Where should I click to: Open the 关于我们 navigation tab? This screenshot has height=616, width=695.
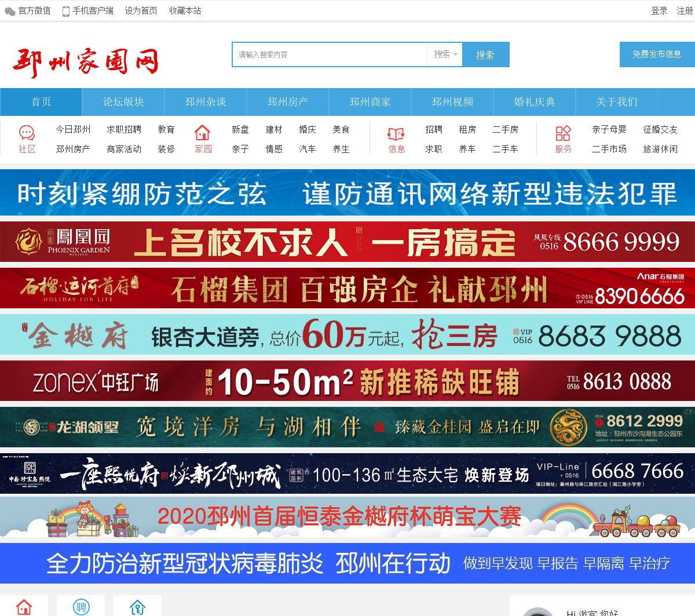pyautogui.click(x=617, y=102)
